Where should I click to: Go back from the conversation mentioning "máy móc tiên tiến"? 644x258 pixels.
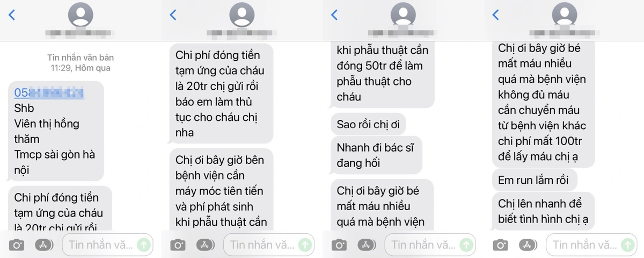click(173, 15)
